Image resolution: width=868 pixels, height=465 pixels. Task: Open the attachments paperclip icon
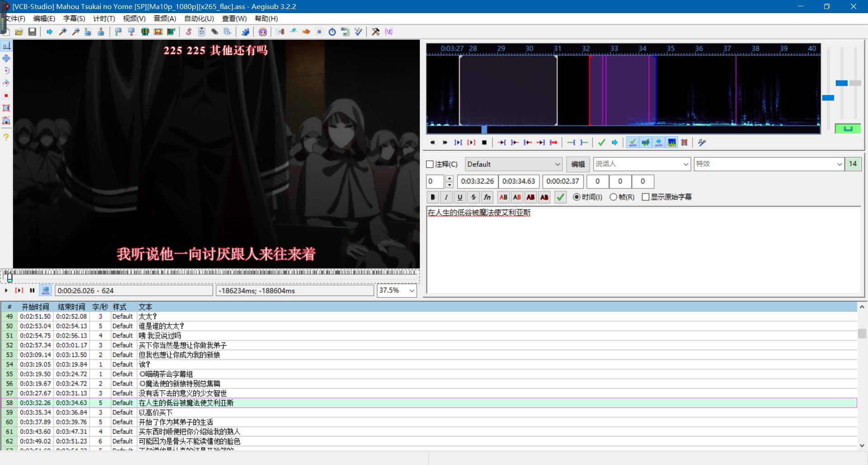[215, 32]
